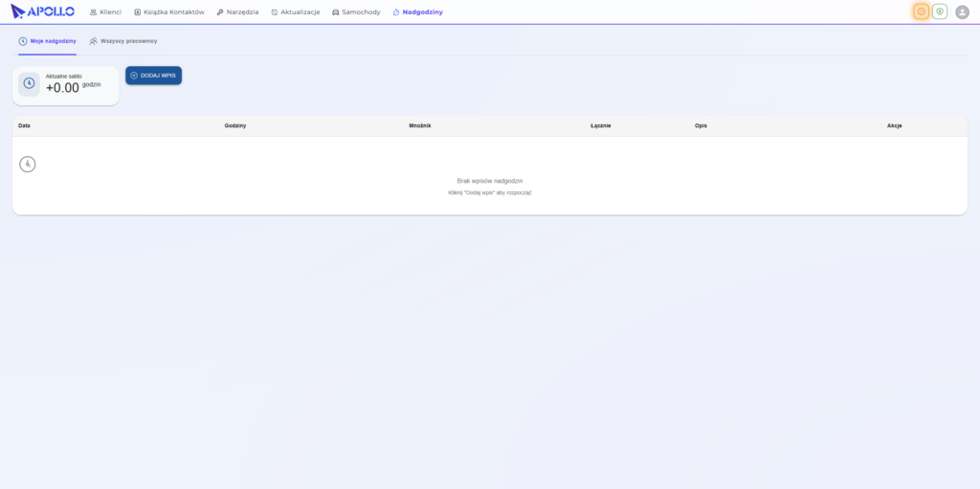
Task: Click the APOLLO logo
Action: (42, 11)
